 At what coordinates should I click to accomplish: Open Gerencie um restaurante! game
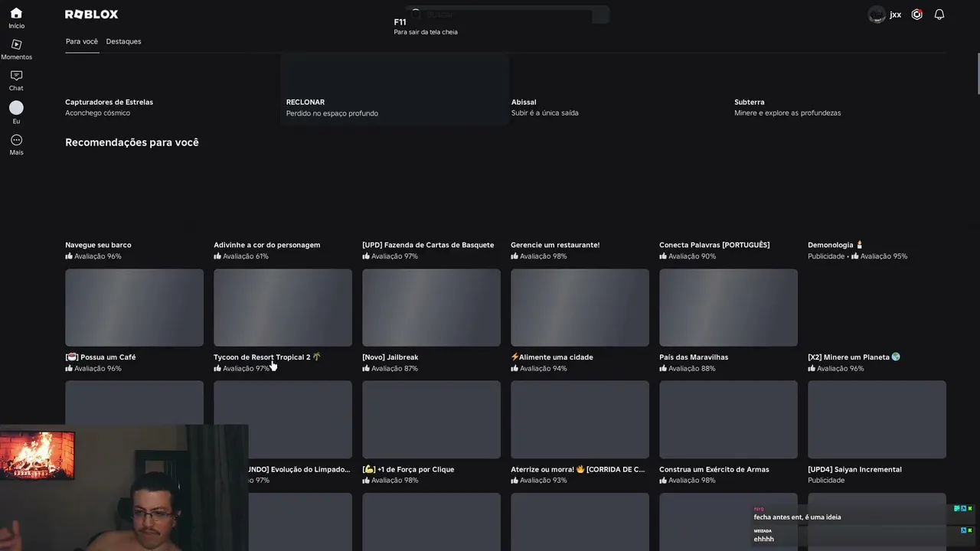tap(555, 245)
